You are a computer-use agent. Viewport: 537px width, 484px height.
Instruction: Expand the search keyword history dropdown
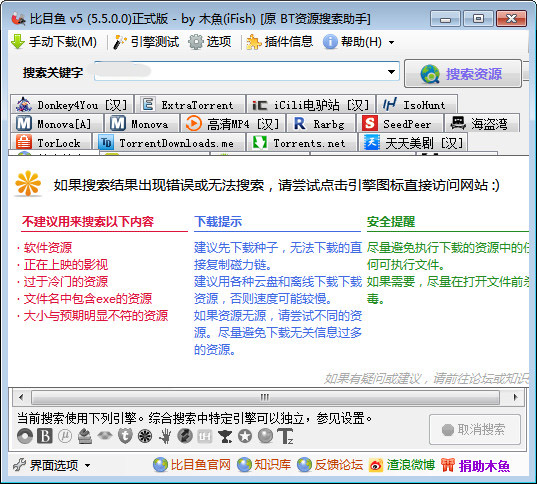coord(391,72)
